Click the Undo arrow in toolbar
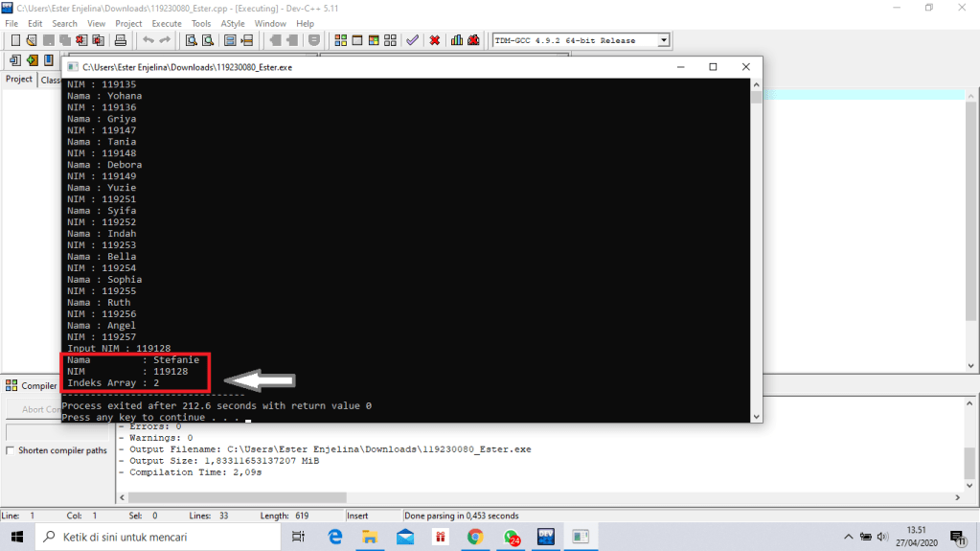 (148, 40)
